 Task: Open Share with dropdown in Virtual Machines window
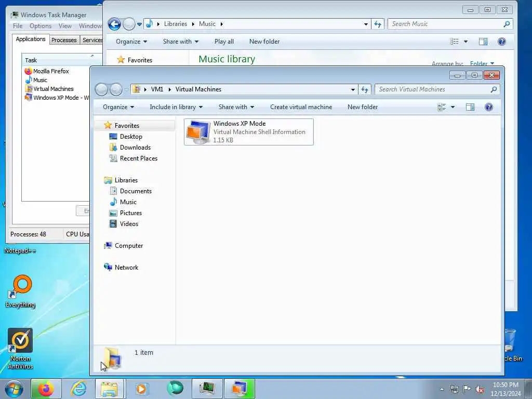coord(236,107)
